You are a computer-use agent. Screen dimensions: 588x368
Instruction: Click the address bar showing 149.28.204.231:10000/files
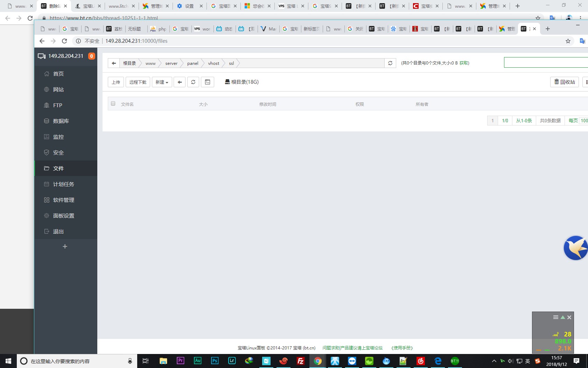tap(136, 41)
